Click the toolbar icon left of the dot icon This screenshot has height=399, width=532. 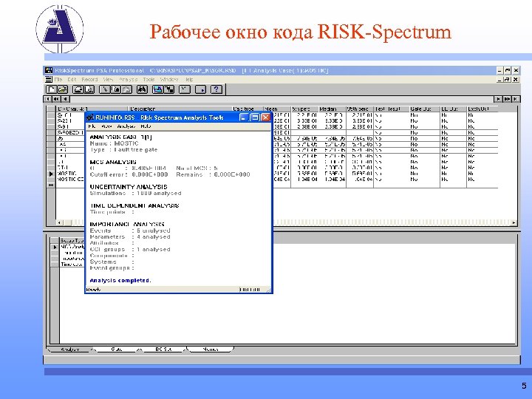185,89
